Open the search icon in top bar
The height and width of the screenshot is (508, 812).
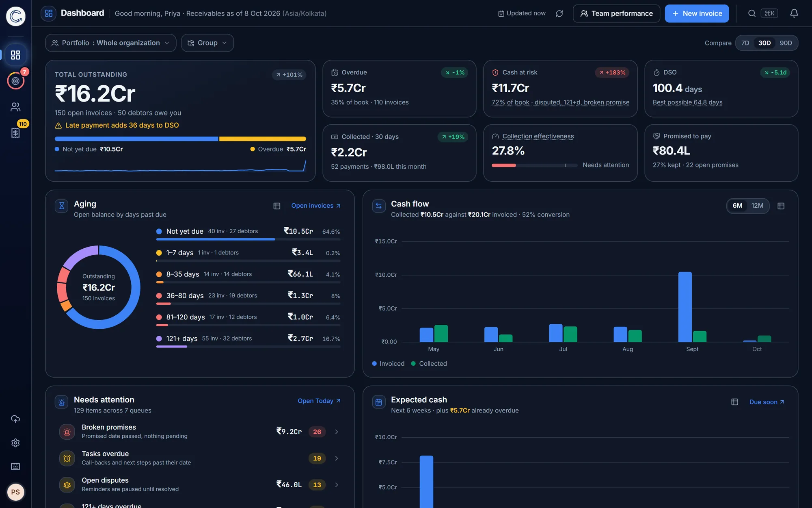[x=752, y=13]
